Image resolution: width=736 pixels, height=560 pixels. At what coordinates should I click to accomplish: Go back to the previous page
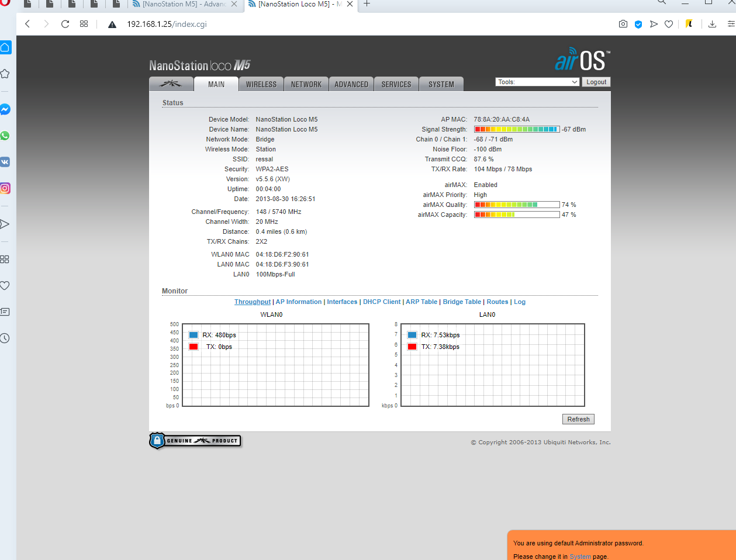tap(27, 24)
